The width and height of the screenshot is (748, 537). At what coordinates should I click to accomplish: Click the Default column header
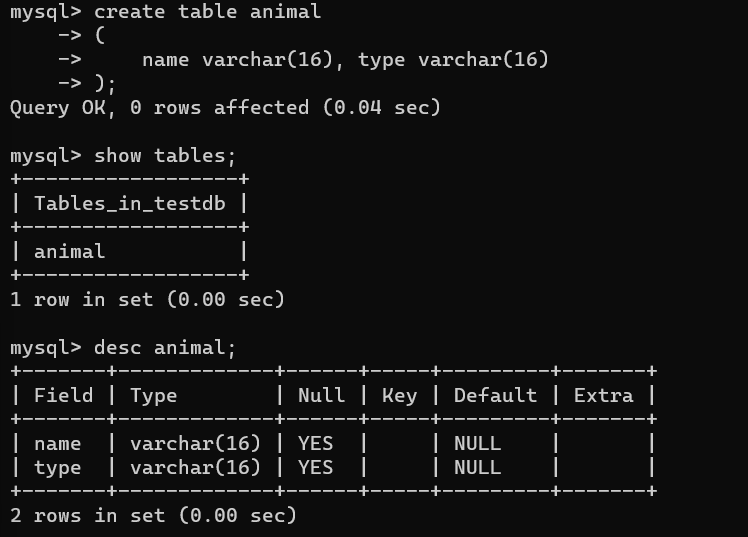(495, 396)
